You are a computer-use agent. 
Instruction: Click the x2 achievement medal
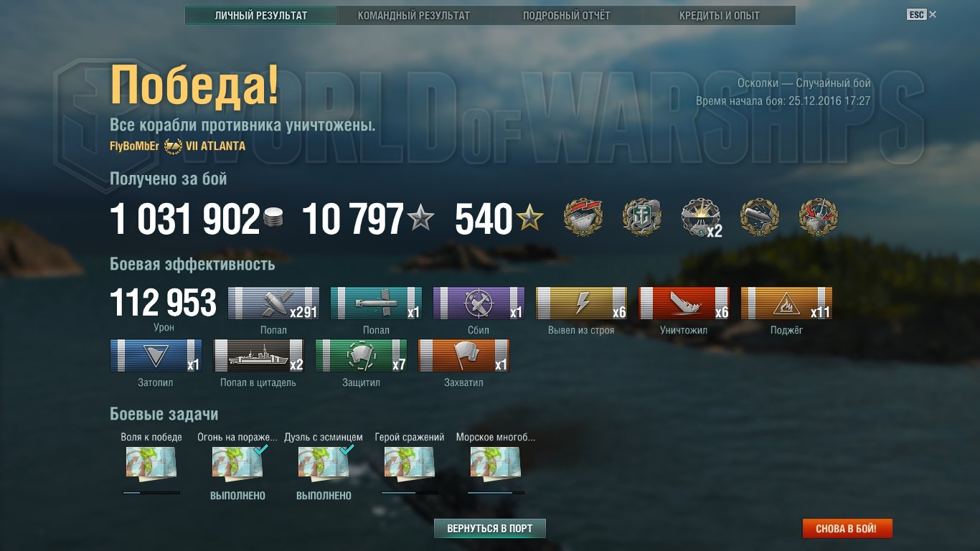[x=701, y=218]
